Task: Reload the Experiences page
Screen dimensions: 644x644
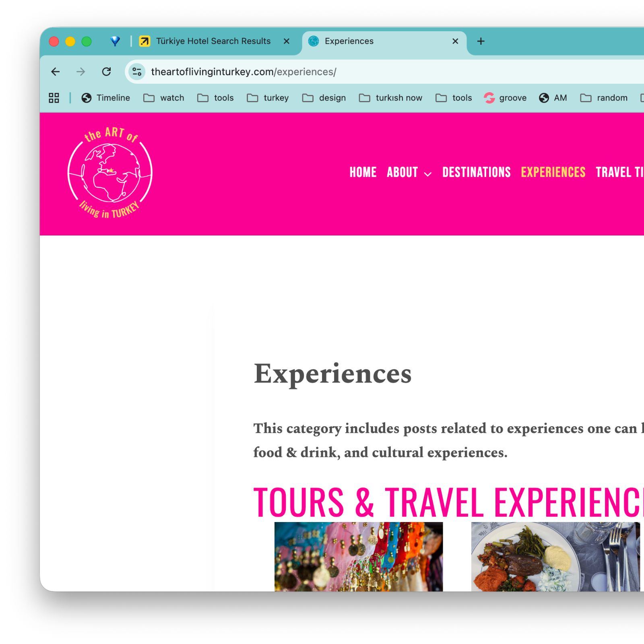Action: point(106,72)
